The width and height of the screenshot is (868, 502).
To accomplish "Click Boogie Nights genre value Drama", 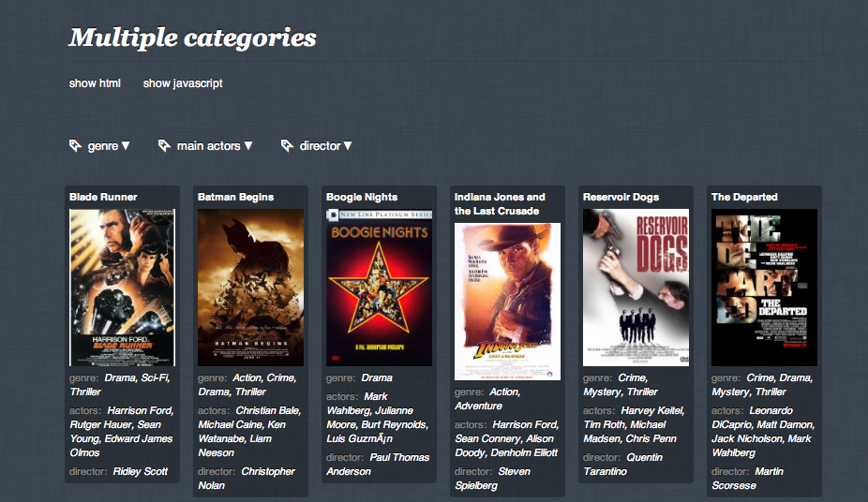I will [377, 378].
